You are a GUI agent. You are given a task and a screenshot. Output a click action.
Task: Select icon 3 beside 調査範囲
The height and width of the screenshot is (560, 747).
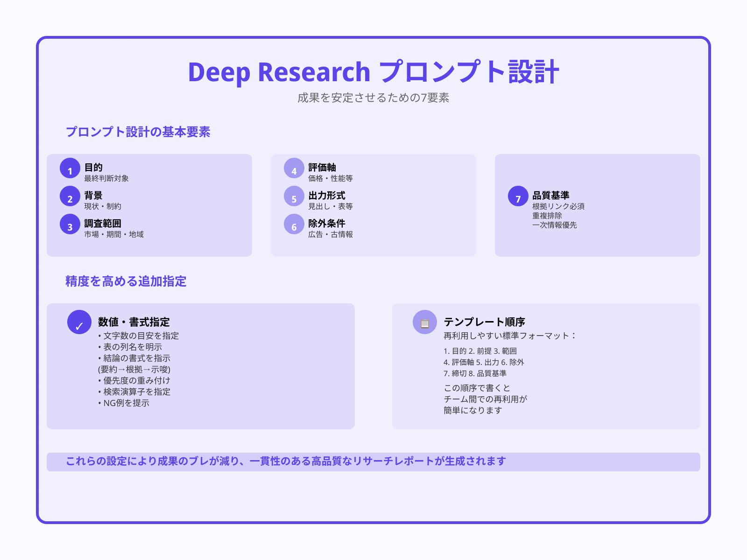pyautogui.click(x=70, y=226)
